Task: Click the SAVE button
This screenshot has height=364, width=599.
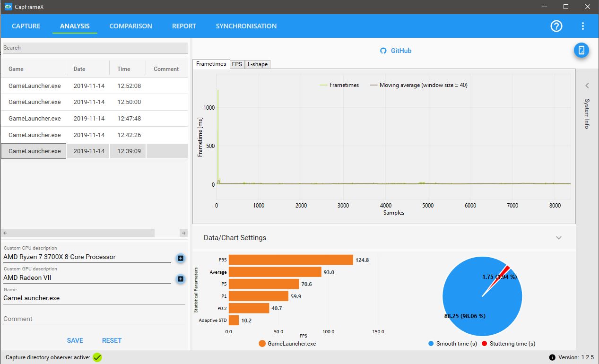Action: click(75, 340)
